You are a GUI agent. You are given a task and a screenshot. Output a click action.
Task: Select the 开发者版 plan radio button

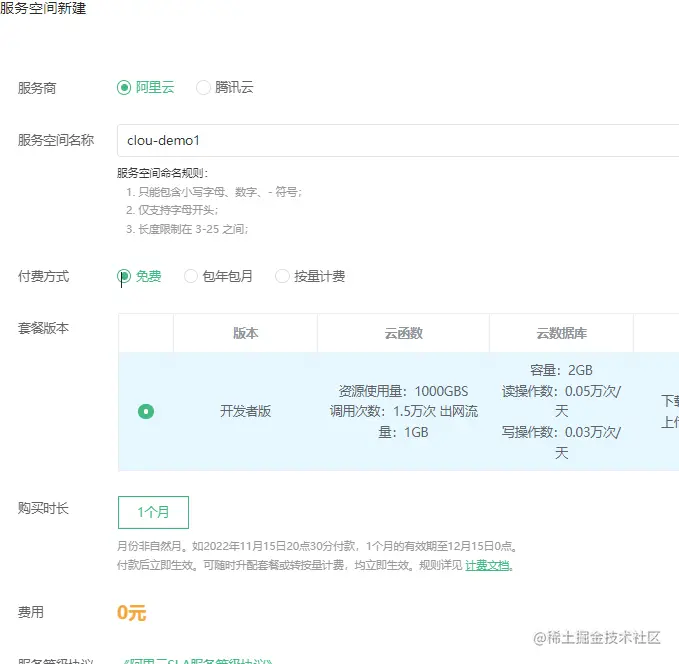[146, 411]
